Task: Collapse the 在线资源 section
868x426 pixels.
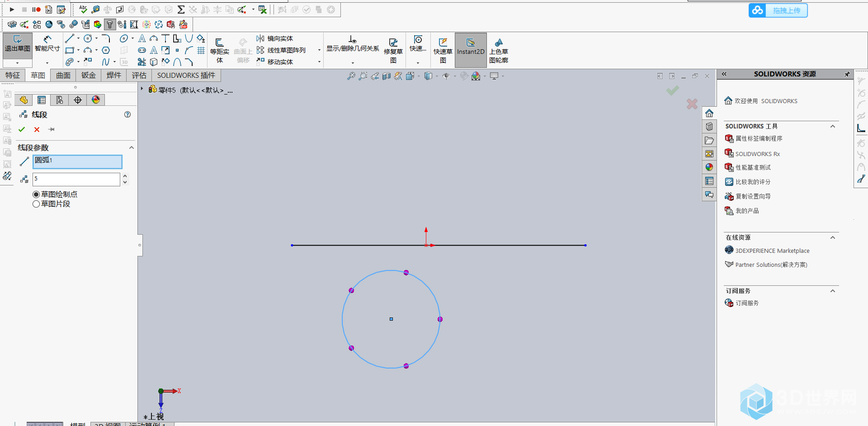Action: click(833, 237)
